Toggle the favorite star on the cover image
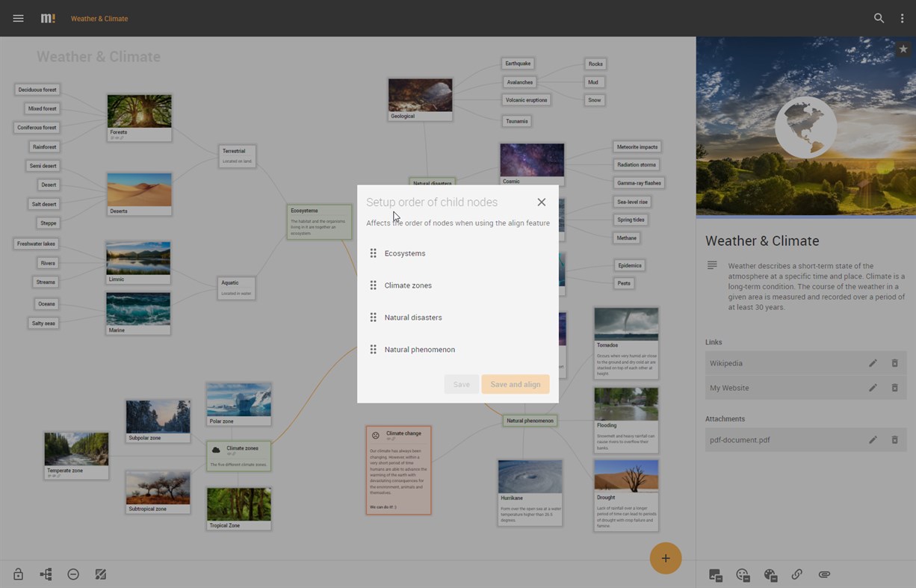This screenshot has height=588, width=916. tap(903, 49)
